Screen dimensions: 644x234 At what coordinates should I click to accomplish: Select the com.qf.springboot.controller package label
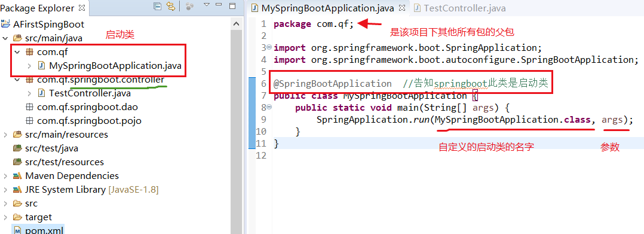click(x=100, y=80)
